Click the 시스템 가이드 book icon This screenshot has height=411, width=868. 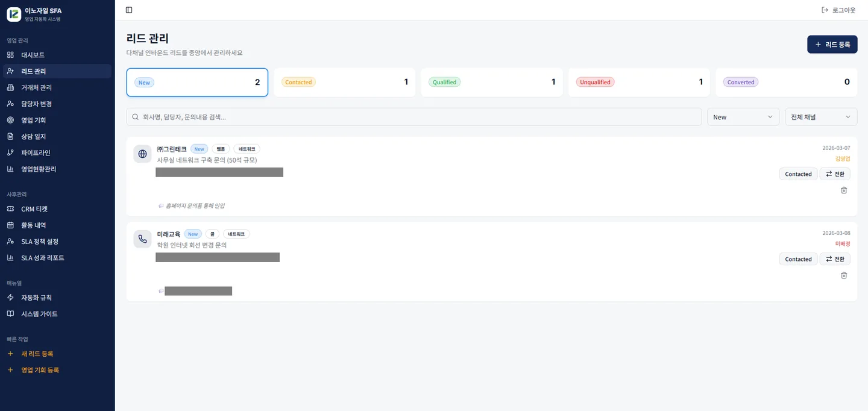[10, 314]
